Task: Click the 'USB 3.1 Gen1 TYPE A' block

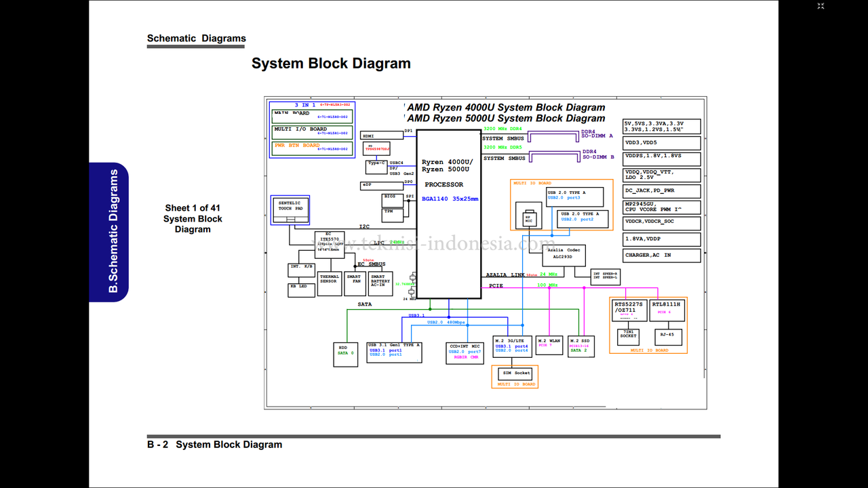Action: pyautogui.click(x=394, y=352)
